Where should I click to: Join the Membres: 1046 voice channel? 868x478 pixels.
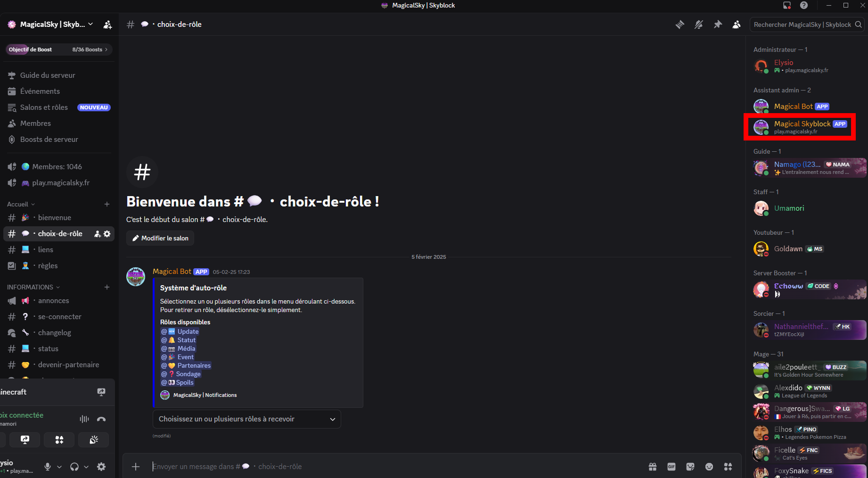pyautogui.click(x=59, y=167)
